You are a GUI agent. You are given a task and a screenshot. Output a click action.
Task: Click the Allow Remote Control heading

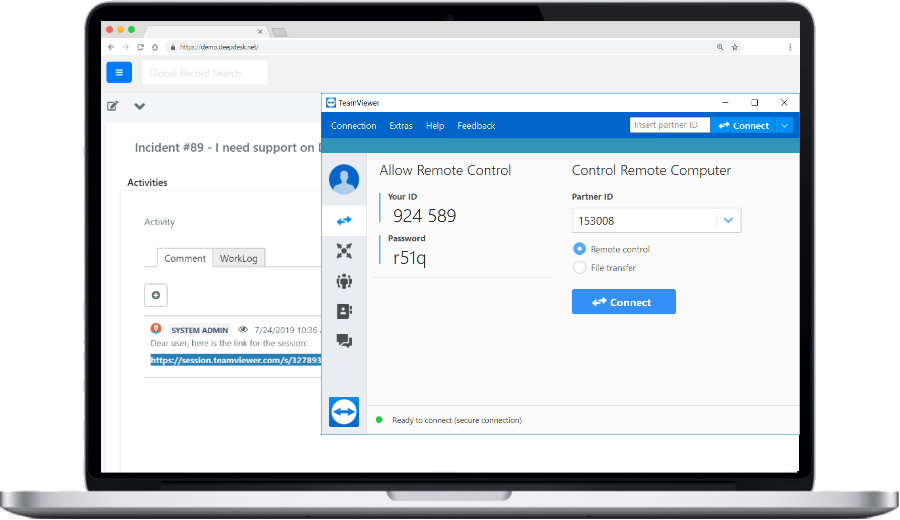pos(445,170)
